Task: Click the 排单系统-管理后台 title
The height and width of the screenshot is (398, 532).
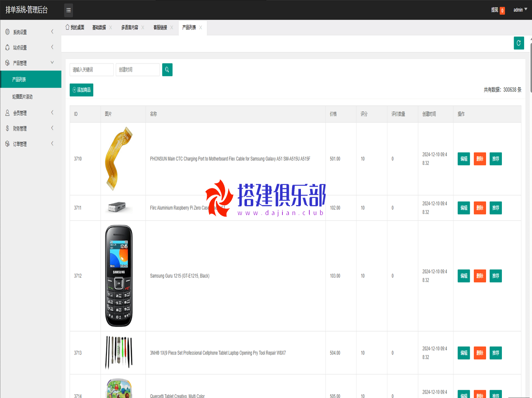Action: click(x=27, y=10)
